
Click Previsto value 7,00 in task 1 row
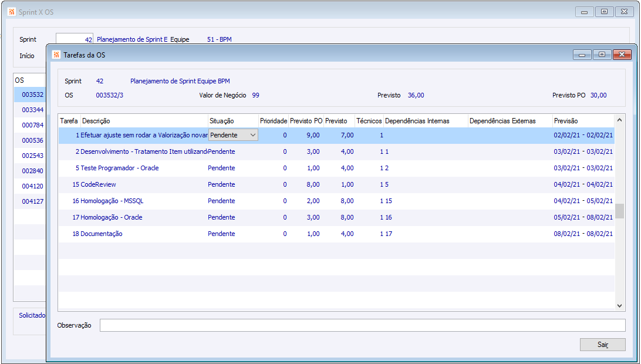pyautogui.click(x=348, y=135)
